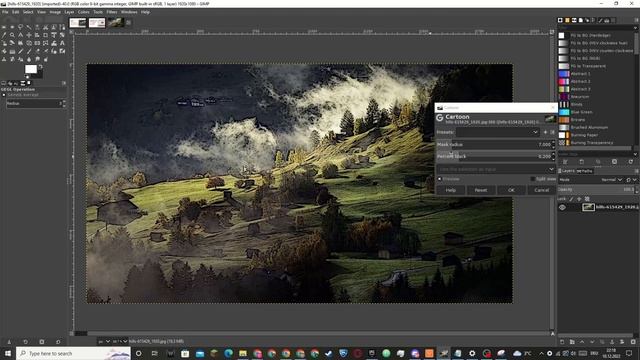Screen dimensions: 640x360
Task: Select the Pencil tool
Action: pyautogui.click(x=20, y=51)
